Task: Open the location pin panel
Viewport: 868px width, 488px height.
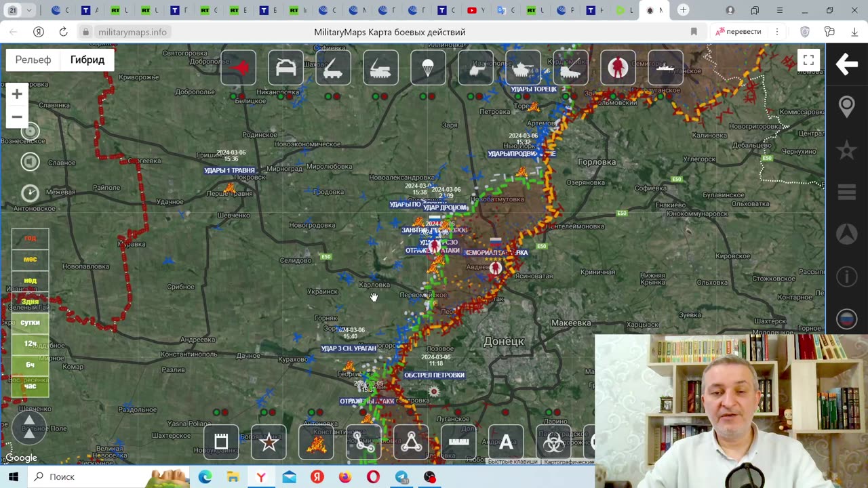Action: click(847, 107)
